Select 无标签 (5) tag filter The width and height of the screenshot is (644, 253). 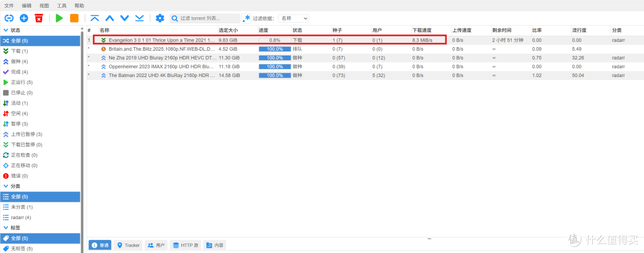coord(41,248)
